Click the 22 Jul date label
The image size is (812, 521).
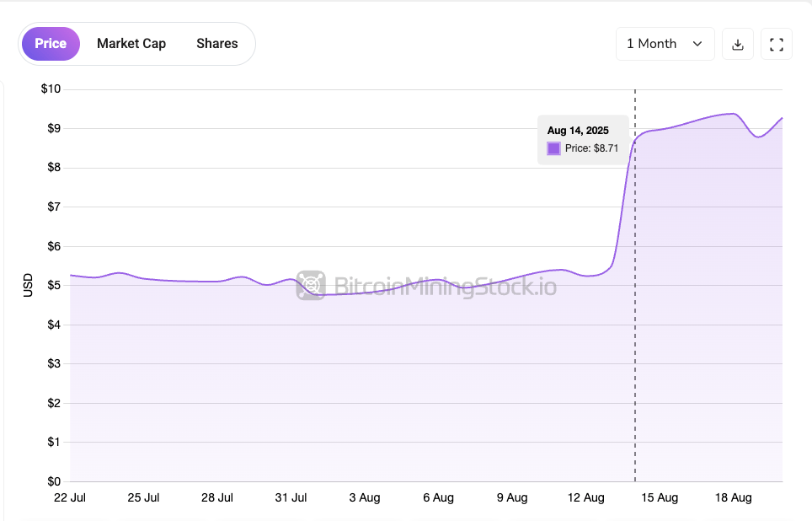pyautogui.click(x=71, y=498)
